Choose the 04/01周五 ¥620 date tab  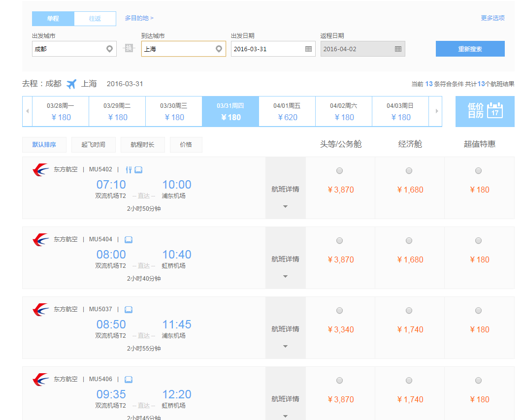[x=287, y=111]
